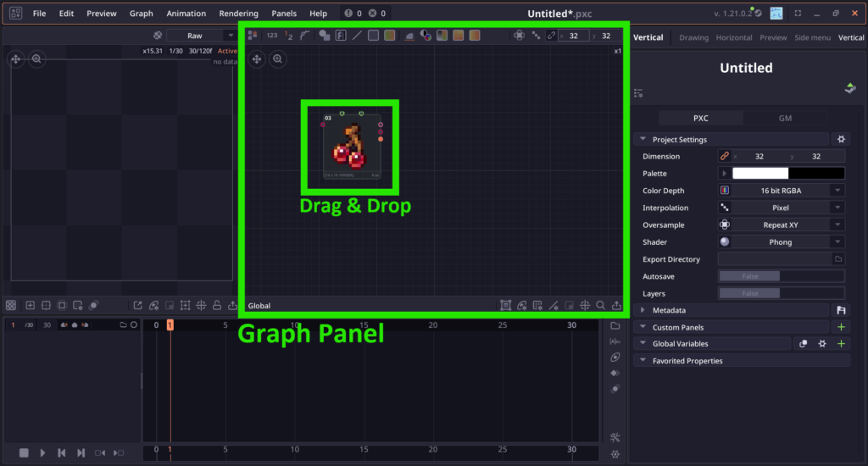Click the graph center view crosshair icon
Image resolution: width=868 pixels, height=466 pixels.
[585, 306]
